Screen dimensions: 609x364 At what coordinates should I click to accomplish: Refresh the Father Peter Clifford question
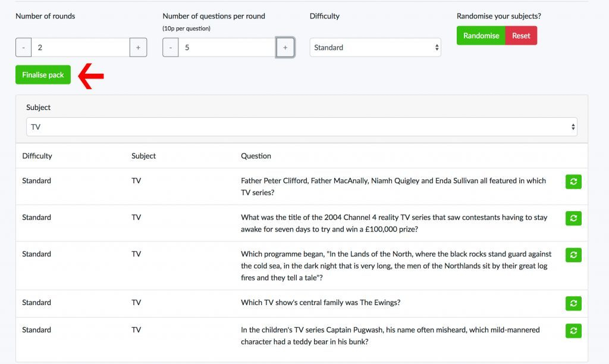[x=573, y=182]
